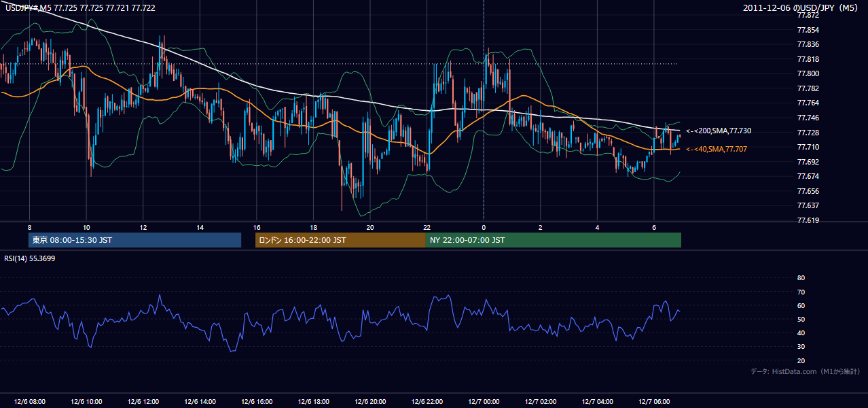Click the 12/7 04:00 time axis label
Viewport: 868px width, 408px height.
(596, 402)
